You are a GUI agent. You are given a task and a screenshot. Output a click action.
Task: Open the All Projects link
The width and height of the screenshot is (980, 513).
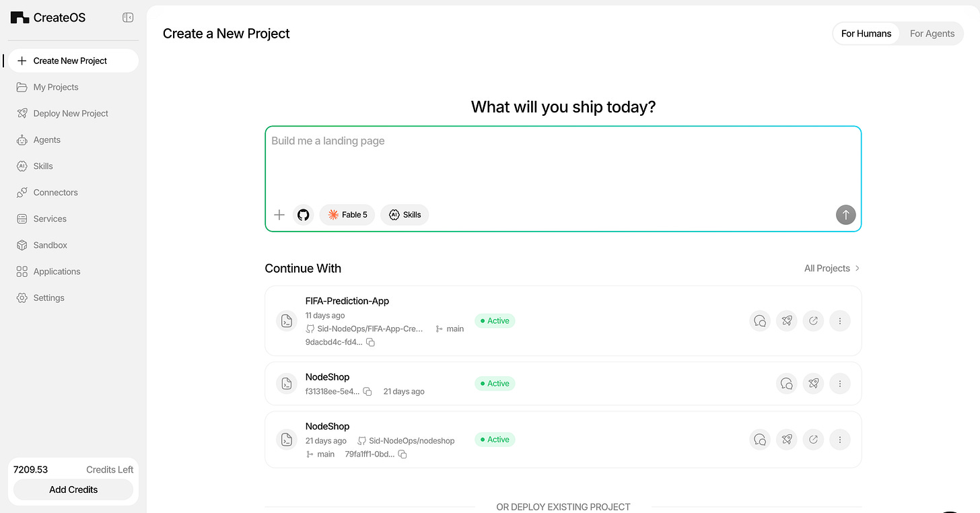point(832,268)
